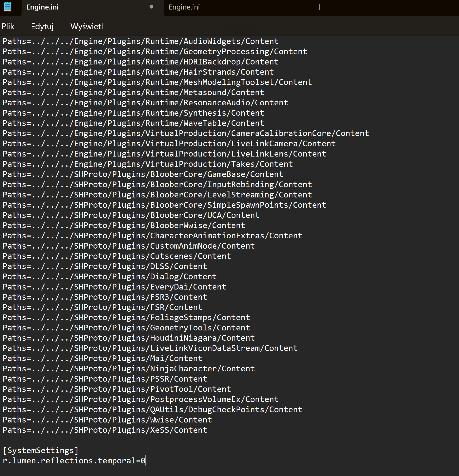
Task: Click the BlooberWwise/Content path line
Action: point(124,225)
